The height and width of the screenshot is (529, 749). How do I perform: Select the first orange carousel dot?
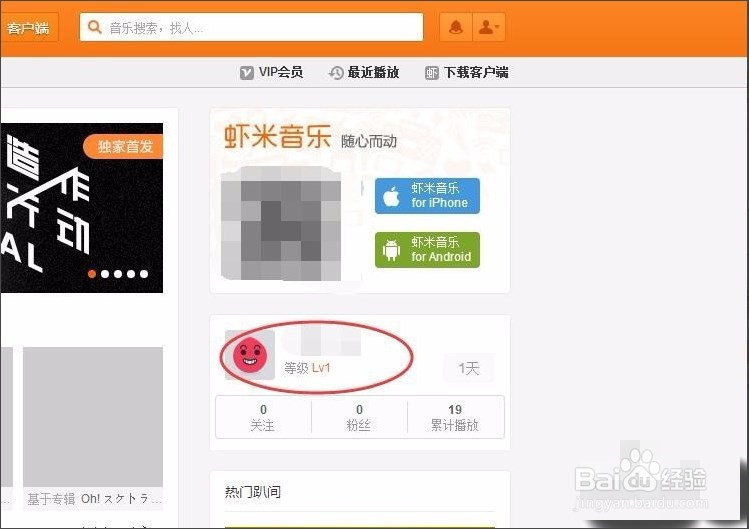tap(92, 274)
